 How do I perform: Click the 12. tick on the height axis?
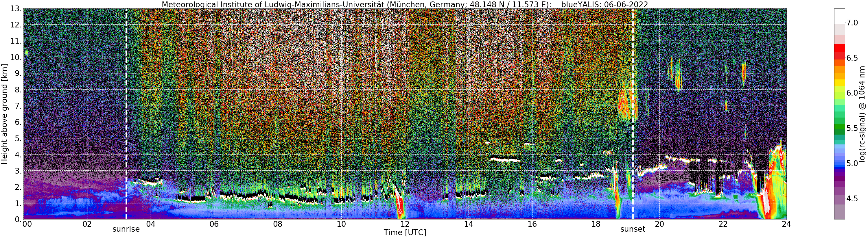click(16, 25)
